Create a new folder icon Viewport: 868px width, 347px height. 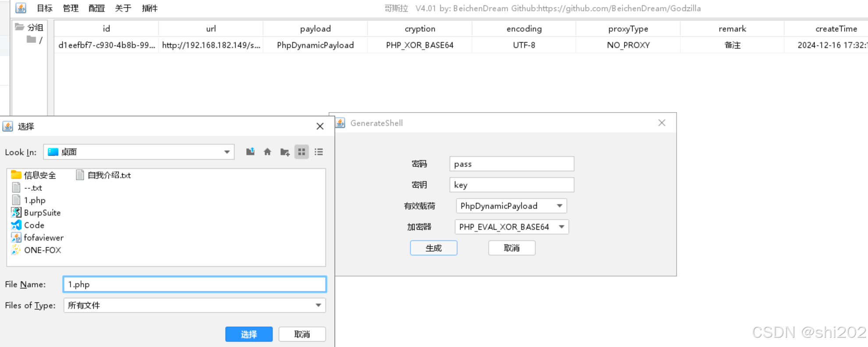285,152
